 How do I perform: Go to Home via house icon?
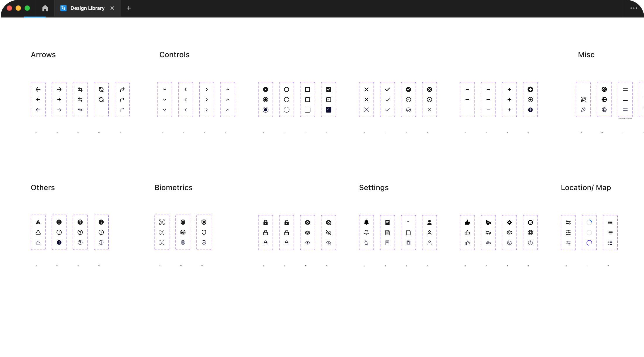pyautogui.click(x=45, y=8)
